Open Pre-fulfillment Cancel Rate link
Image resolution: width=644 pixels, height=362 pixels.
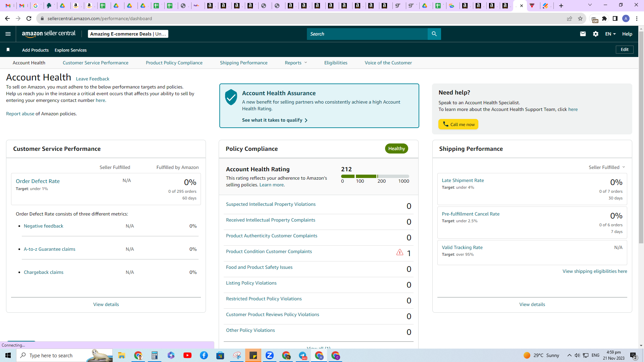(471, 214)
